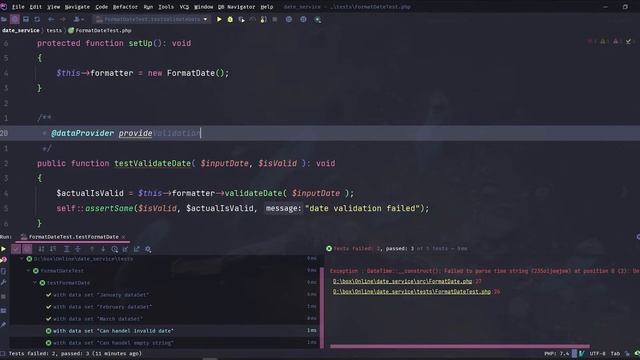640x360 pixels.
Task: Click the Synchronize/reload icon in toolbar
Action: point(37,19)
